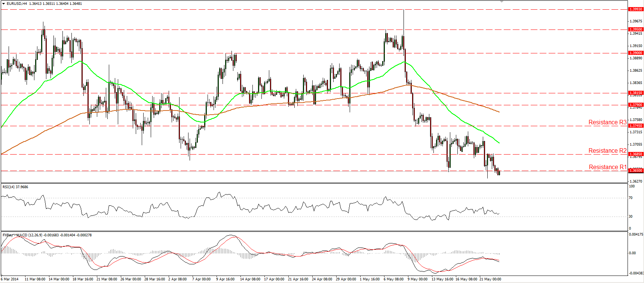The width and height of the screenshot is (644, 283).
Task: Click the 6 Mar 2014 date label
Action: (x=10, y=279)
